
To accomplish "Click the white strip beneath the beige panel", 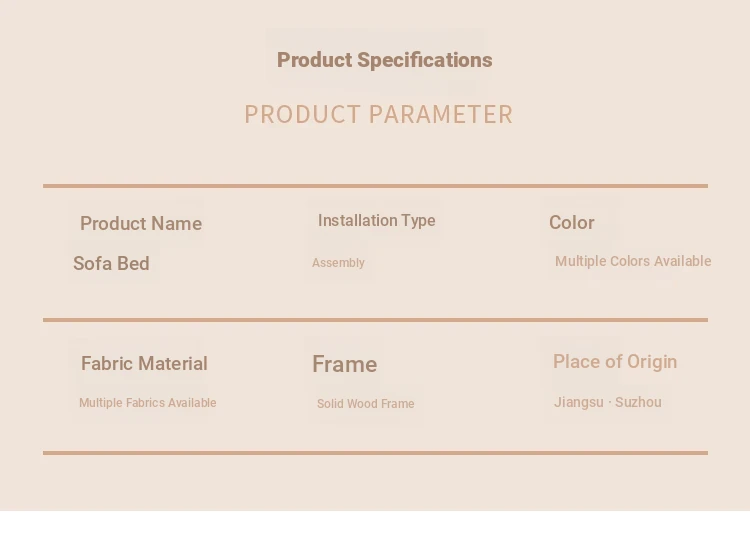I will (375, 534).
